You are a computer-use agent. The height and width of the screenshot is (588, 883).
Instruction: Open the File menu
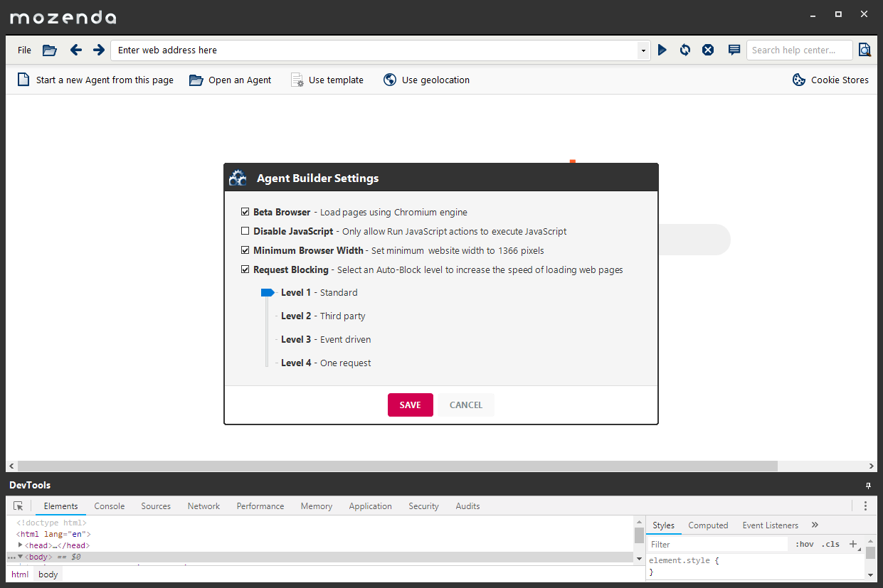pos(24,50)
